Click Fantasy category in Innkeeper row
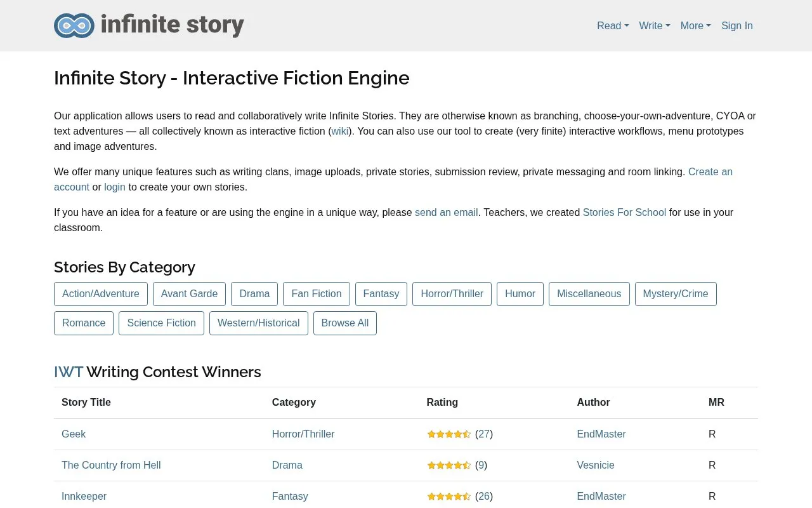812x508 pixels. 290,497
